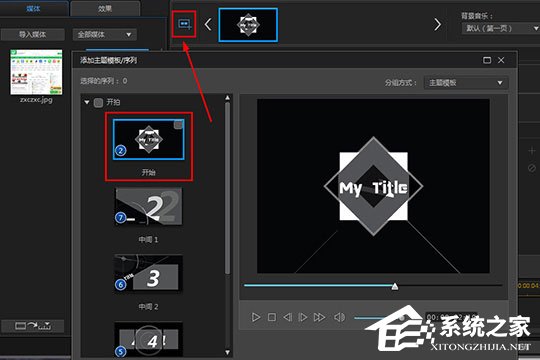Click the 导入媒体 button
Screen dimensions: 540x360
click(32, 34)
